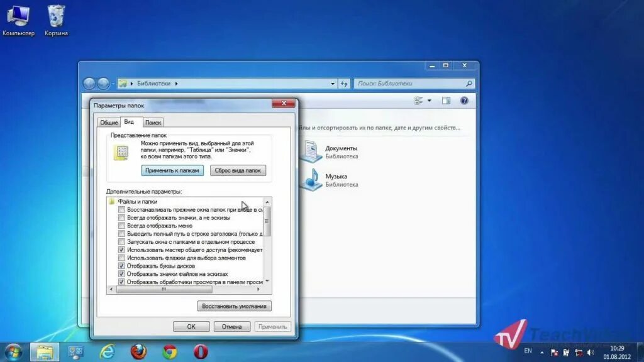The image size is (644, 362).
Task: Click the Show Desktop strip at taskbar end
Action: [x=640, y=352]
